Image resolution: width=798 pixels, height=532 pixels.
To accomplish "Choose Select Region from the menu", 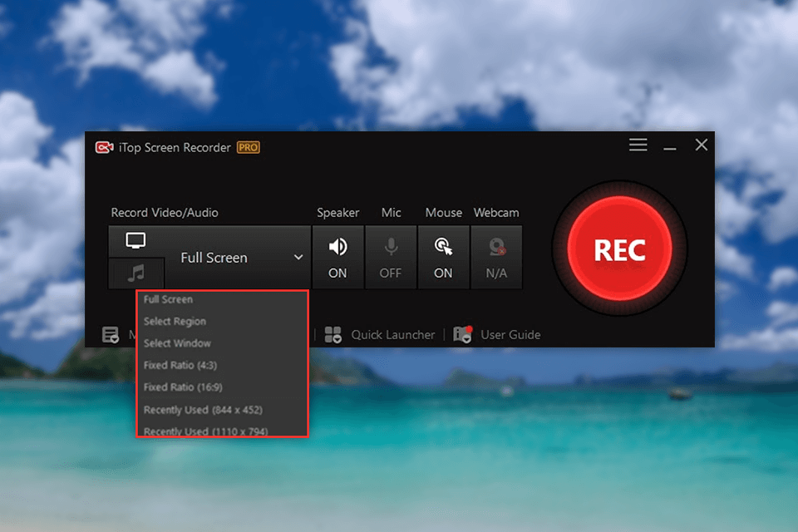I will (x=175, y=321).
